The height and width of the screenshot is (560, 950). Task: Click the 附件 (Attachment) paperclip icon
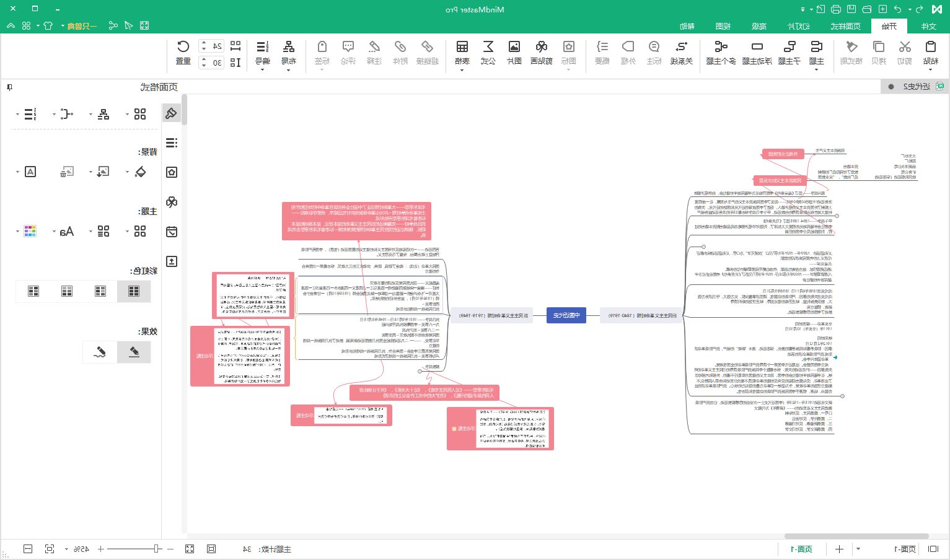[x=400, y=47]
